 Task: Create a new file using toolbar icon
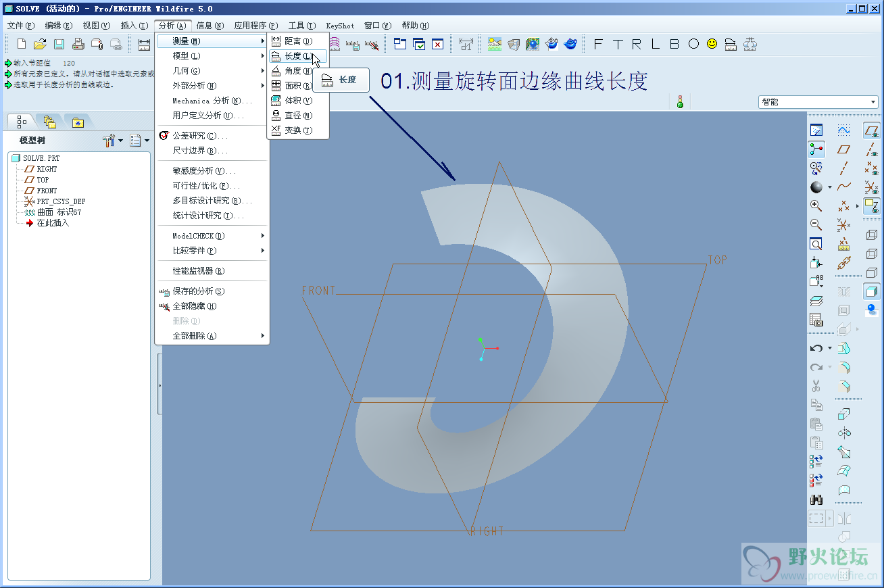tap(22, 45)
